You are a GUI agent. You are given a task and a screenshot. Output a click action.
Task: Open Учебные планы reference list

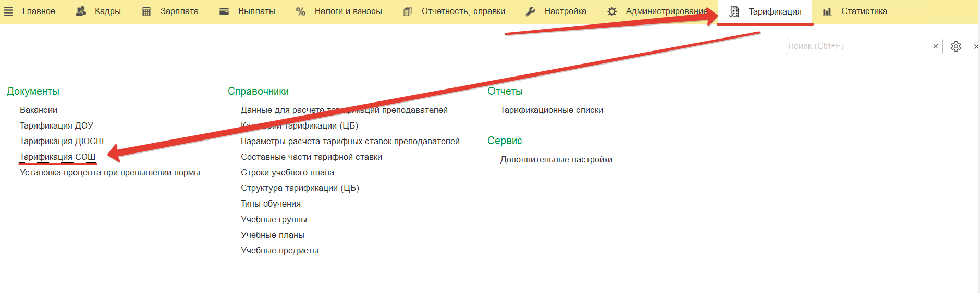273,235
